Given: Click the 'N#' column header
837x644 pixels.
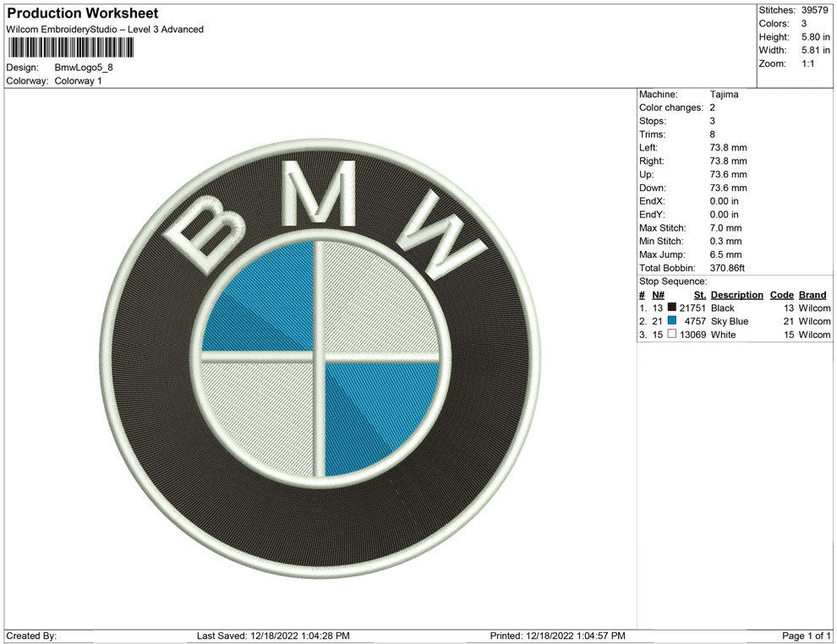Looking at the screenshot, I should click(658, 295).
